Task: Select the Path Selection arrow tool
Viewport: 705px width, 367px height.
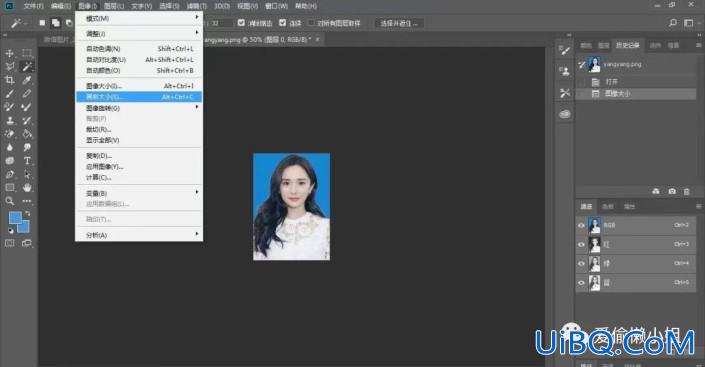Action: coord(27,174)
